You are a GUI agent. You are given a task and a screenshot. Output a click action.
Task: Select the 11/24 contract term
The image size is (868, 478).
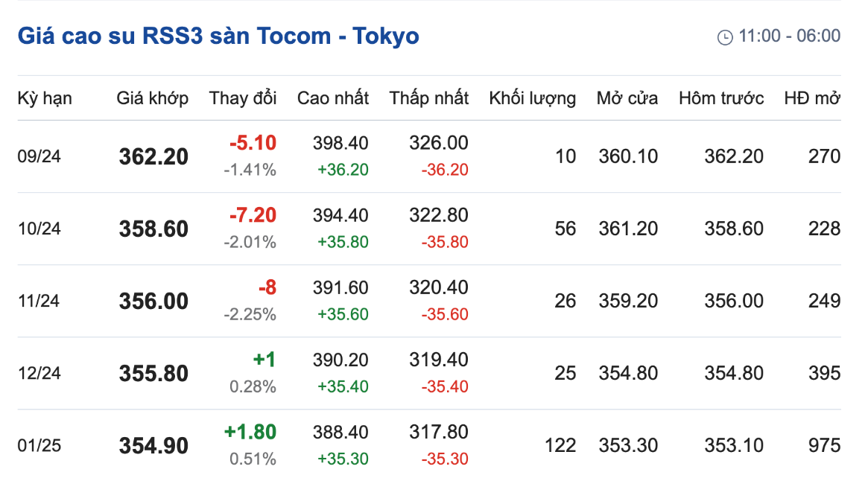[39, 301]
